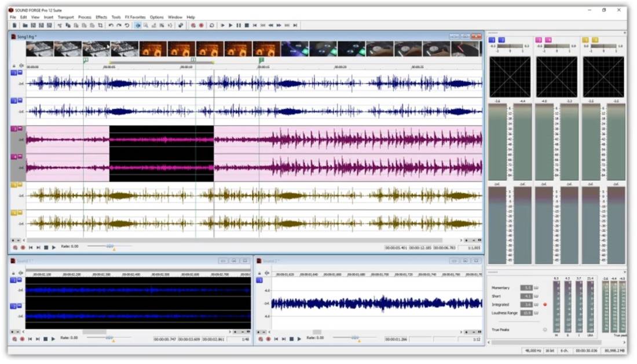Select the Edit tool in the toolbar
The image size is (637, 364).
tap(138, 25)
